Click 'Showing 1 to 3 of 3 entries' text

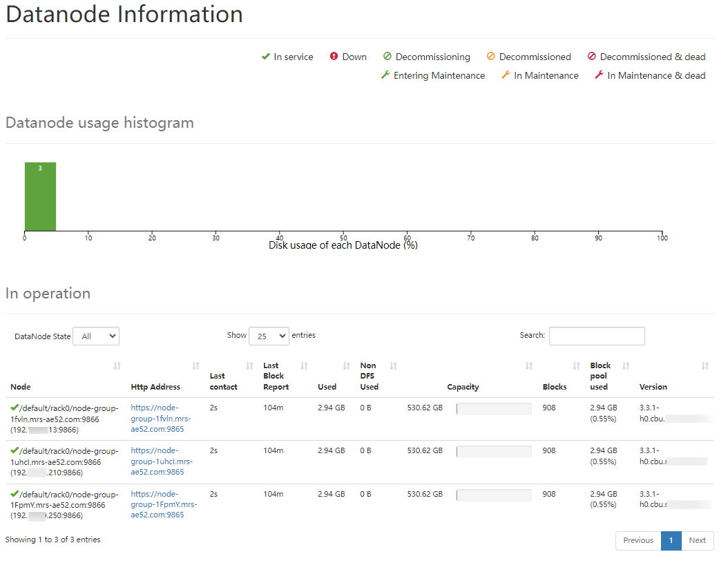tap(53, 540)
